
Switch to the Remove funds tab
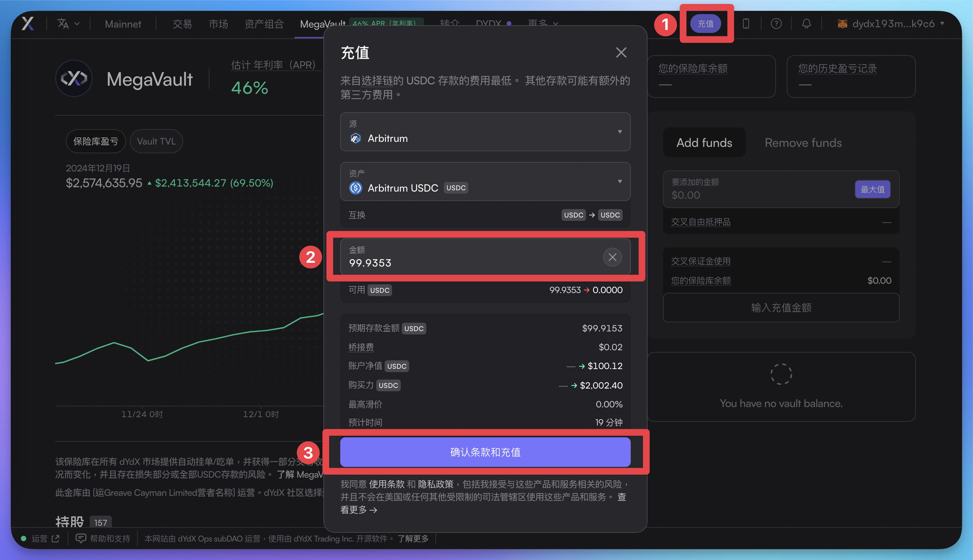point(803,143)
